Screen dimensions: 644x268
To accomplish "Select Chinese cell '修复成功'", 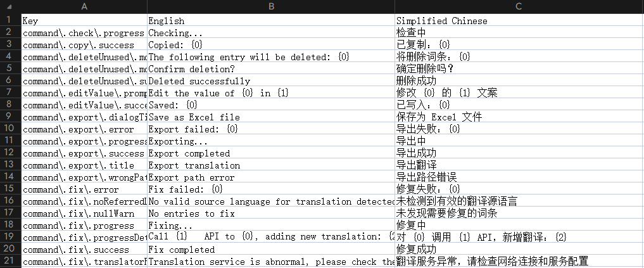I will click(x=519, y=250).
